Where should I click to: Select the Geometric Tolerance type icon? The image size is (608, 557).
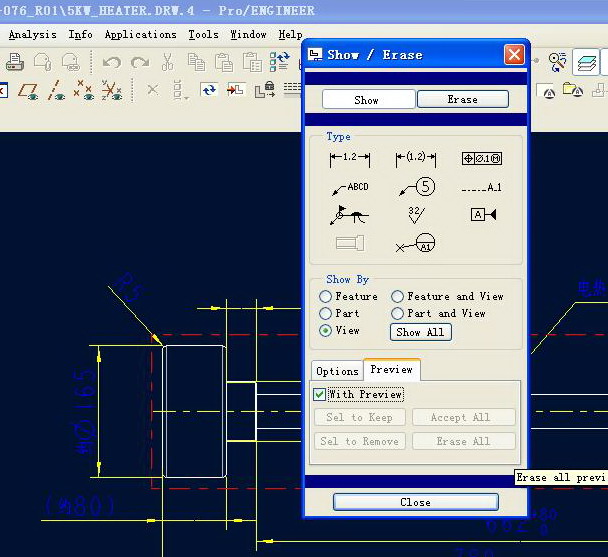pyautogui.click(x=482, y=158)
